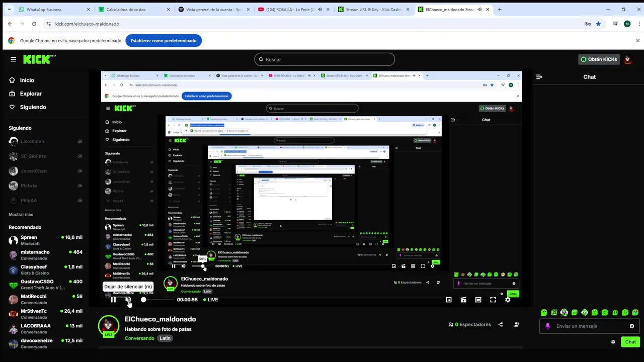Open the followed channel Plcbrio

[45, 186]
